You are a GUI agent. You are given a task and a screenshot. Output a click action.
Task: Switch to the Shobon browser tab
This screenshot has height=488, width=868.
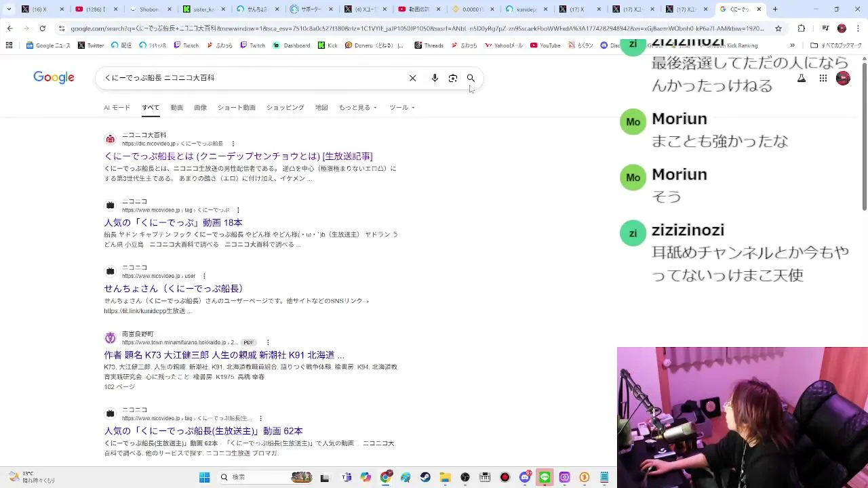point(150,9)
